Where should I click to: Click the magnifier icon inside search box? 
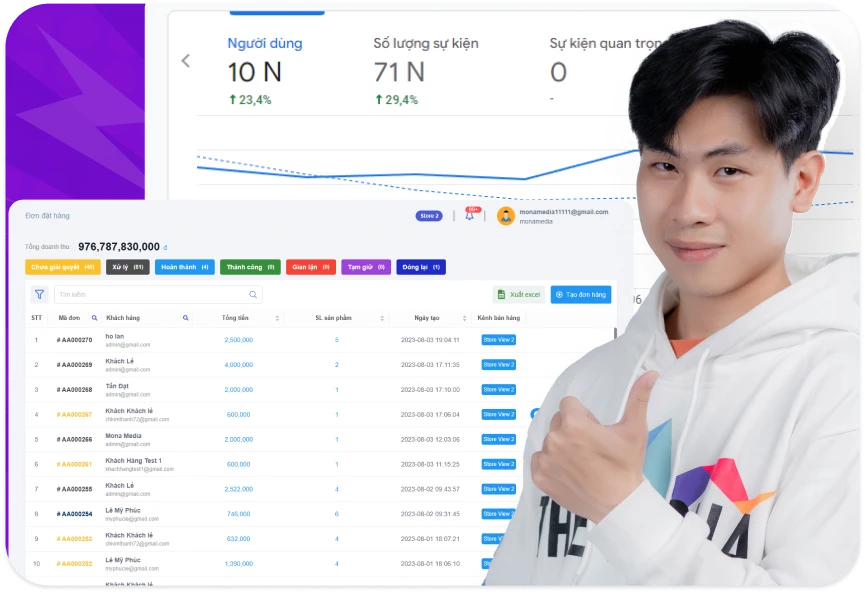[x=253, y=295]
